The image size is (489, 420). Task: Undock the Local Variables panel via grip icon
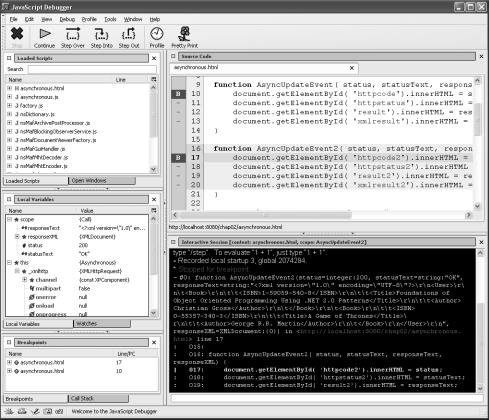(9, 199)
